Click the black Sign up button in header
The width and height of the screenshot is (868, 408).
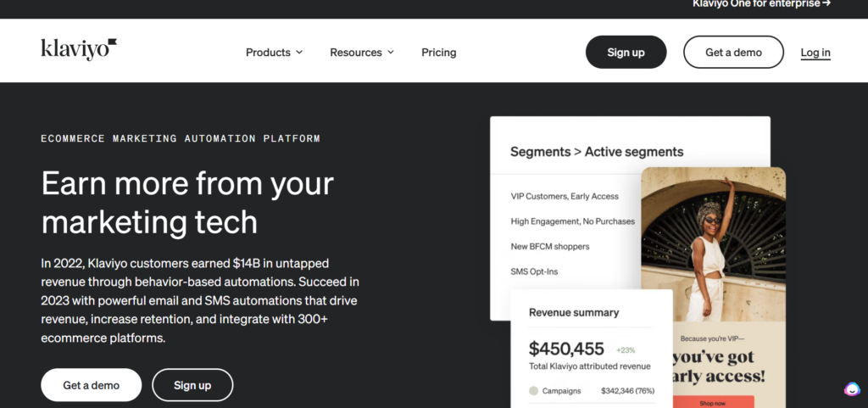coord(626,53)
